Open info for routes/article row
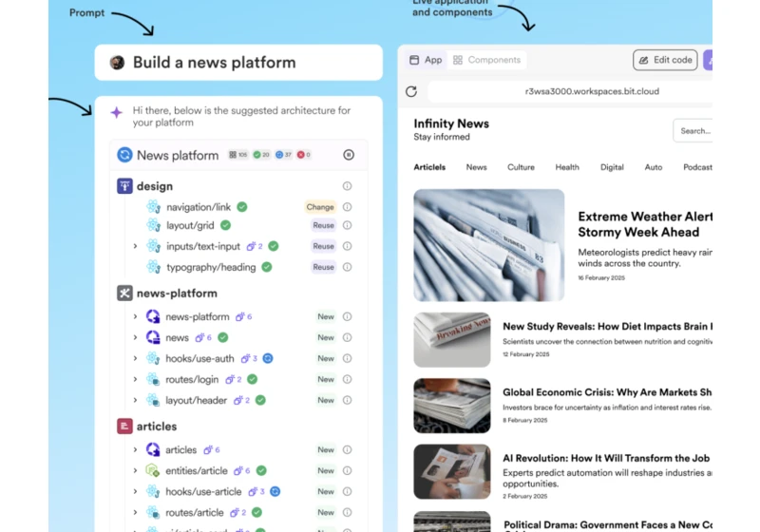The height and width of the screenshot is (532, 760). pyautogui.click(x=347, y=512)
